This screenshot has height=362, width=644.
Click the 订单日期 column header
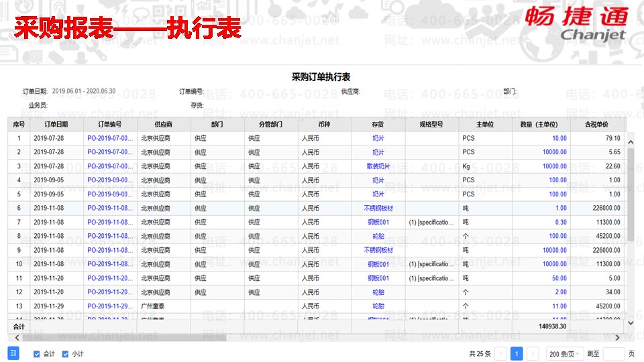point(56,124)
